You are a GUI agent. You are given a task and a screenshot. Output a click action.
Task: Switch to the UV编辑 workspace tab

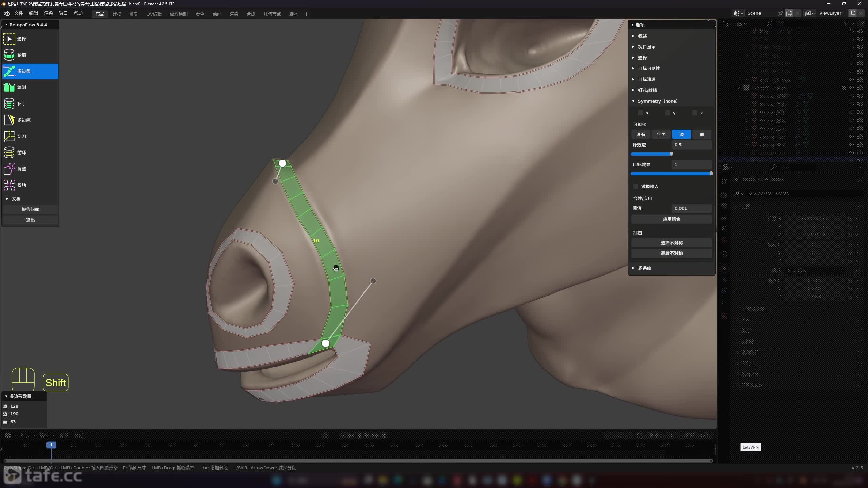pos(154,14)
